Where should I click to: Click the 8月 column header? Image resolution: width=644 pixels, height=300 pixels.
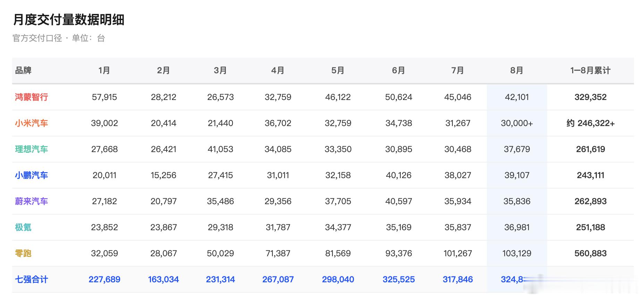(517, 70)
